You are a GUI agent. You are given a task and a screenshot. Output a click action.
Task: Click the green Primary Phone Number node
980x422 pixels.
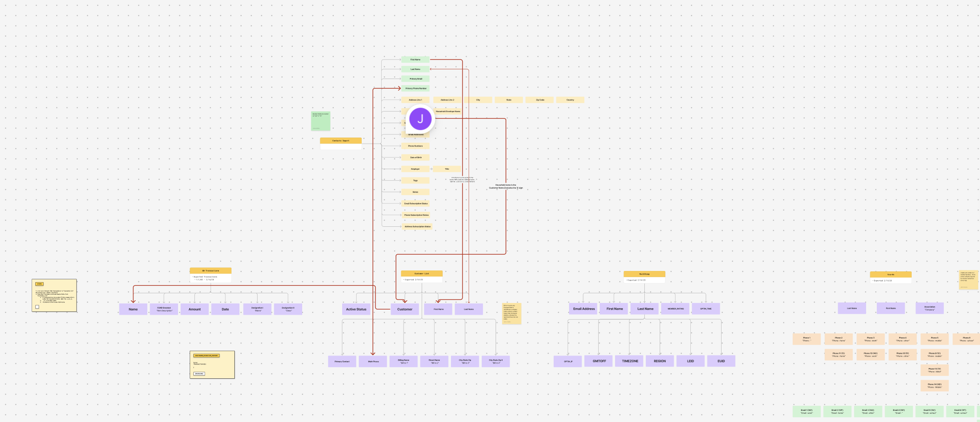coord(415,88)
